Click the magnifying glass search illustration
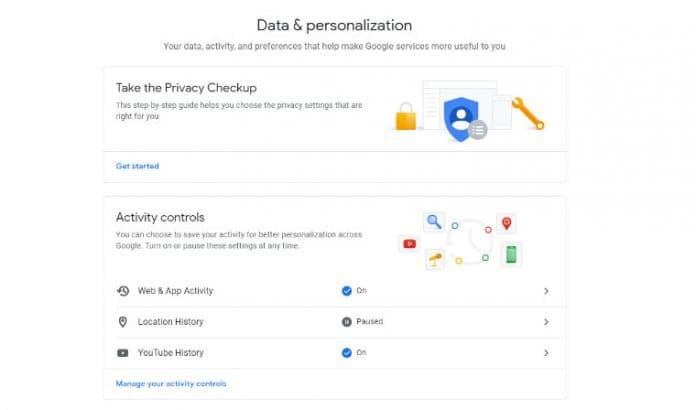Screen dimensions: 696x410 tap(434, 221)
